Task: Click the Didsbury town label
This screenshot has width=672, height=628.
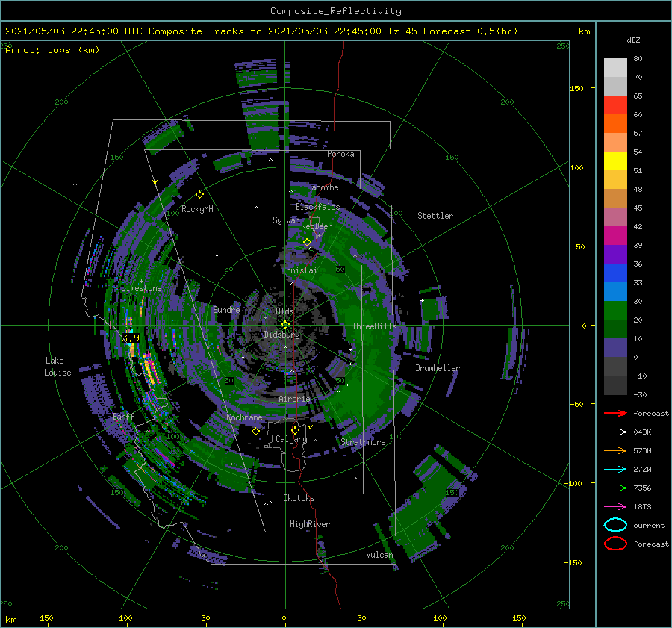Action: pyautogui.click(x=282, y=335)
